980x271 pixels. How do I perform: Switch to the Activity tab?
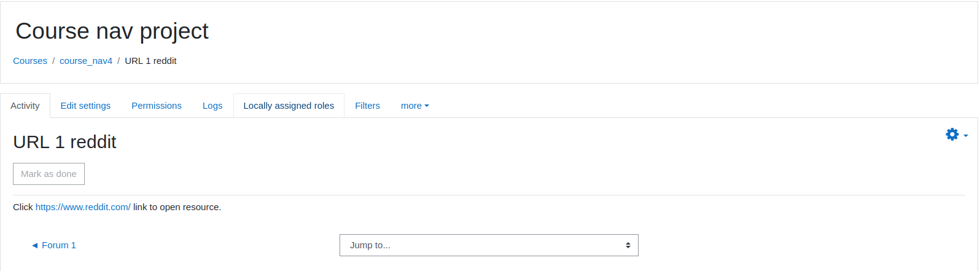point(25,106)
